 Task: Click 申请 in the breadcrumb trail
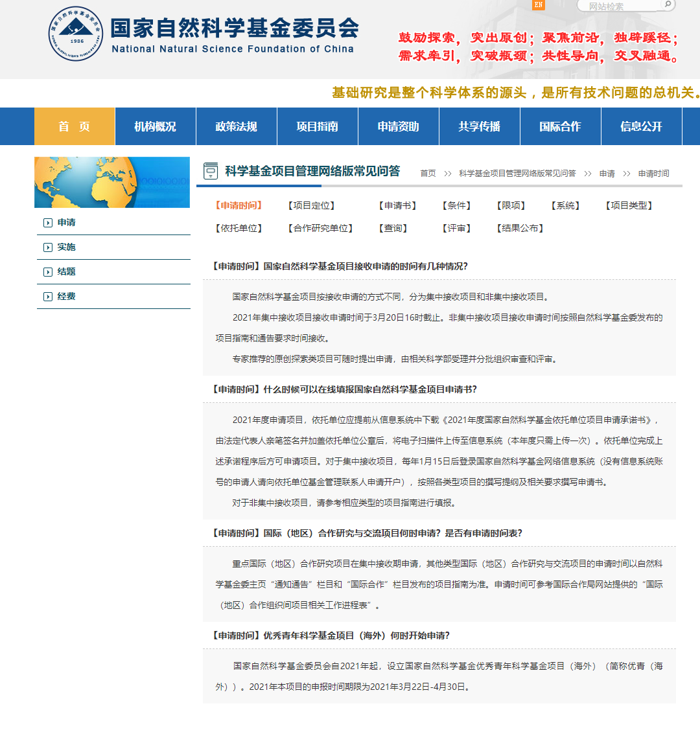coord(607,174)
